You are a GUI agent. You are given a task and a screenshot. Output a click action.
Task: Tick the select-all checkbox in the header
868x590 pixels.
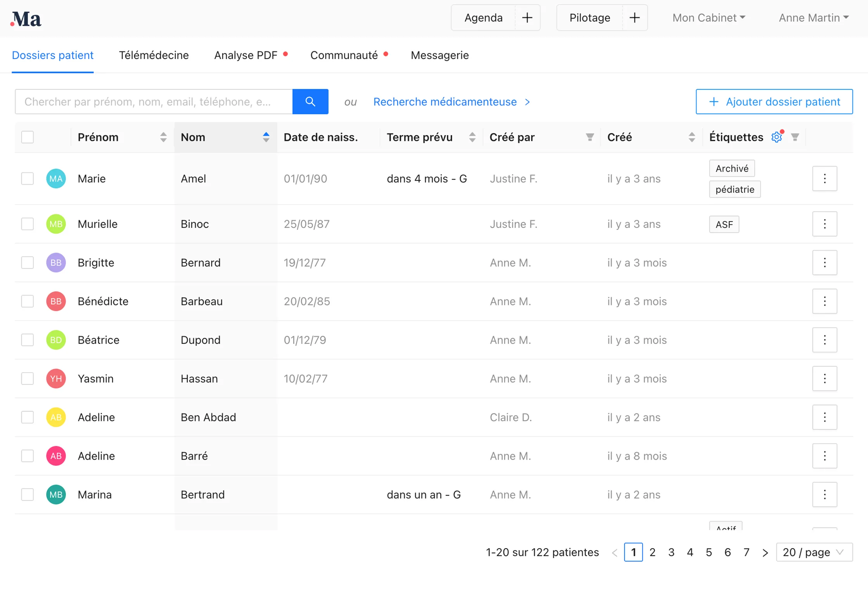tap(28, 137)
